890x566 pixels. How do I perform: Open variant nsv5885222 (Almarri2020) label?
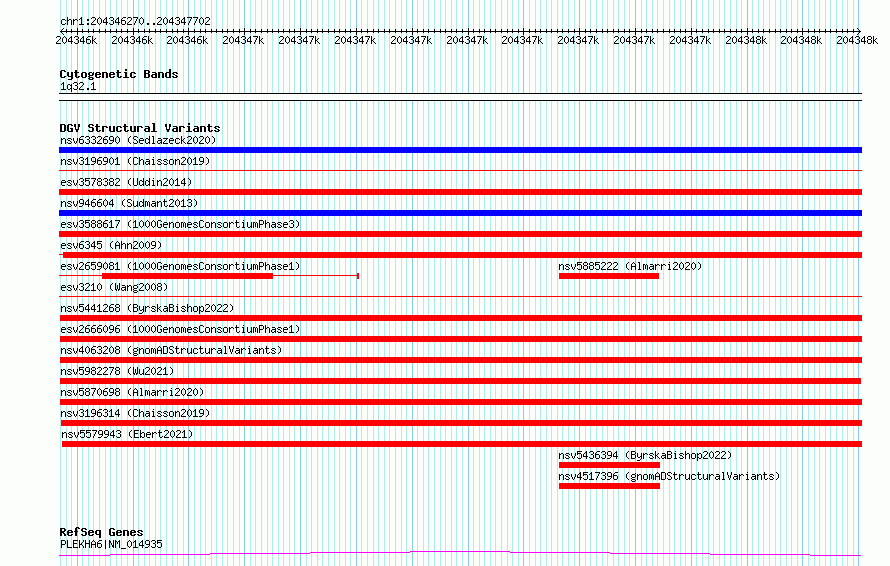click(x=630, y=266)
